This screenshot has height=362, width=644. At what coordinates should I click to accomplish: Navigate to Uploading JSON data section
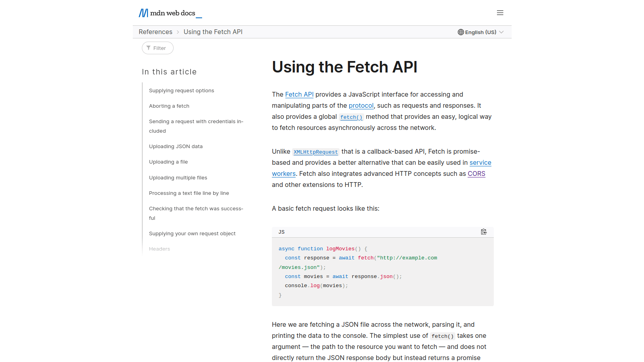pos(176,146)
